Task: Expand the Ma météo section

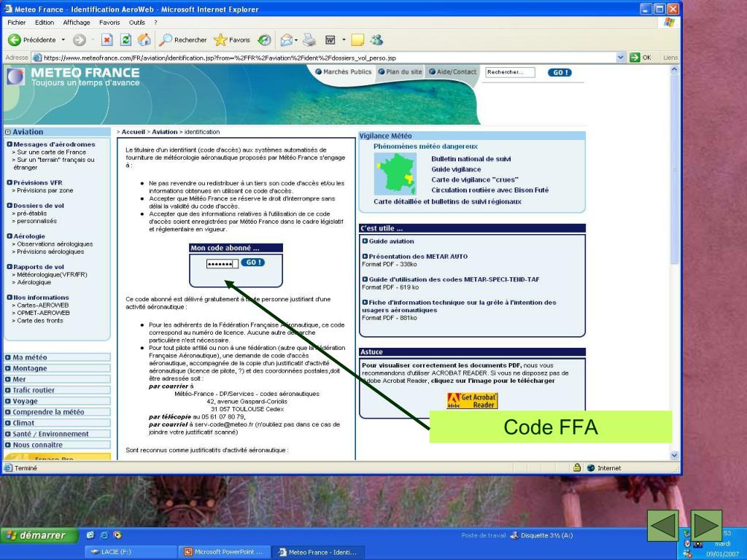Action: 57,357
